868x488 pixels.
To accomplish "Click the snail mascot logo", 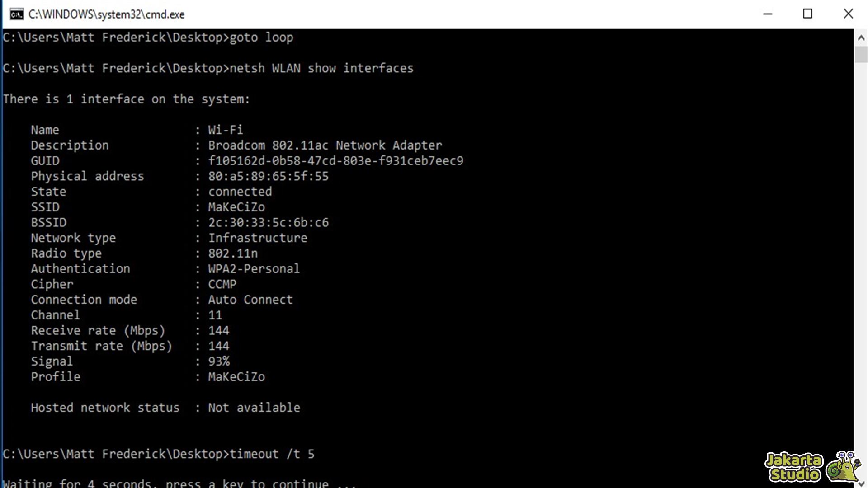I will point(844,467).
